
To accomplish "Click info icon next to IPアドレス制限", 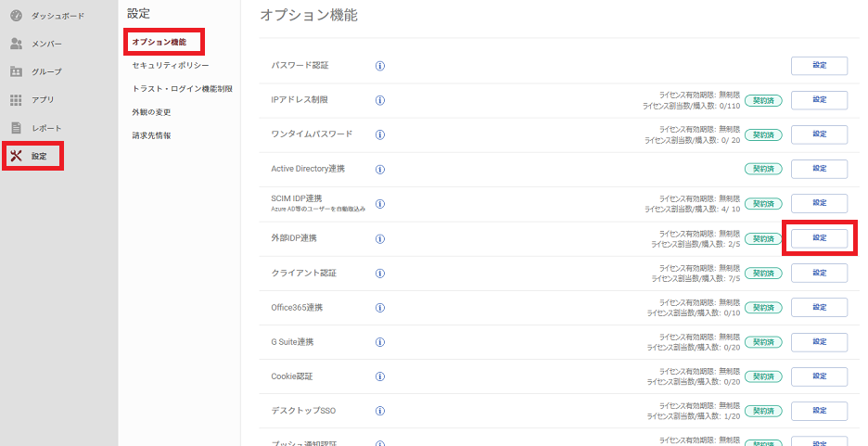I will 380,101.
